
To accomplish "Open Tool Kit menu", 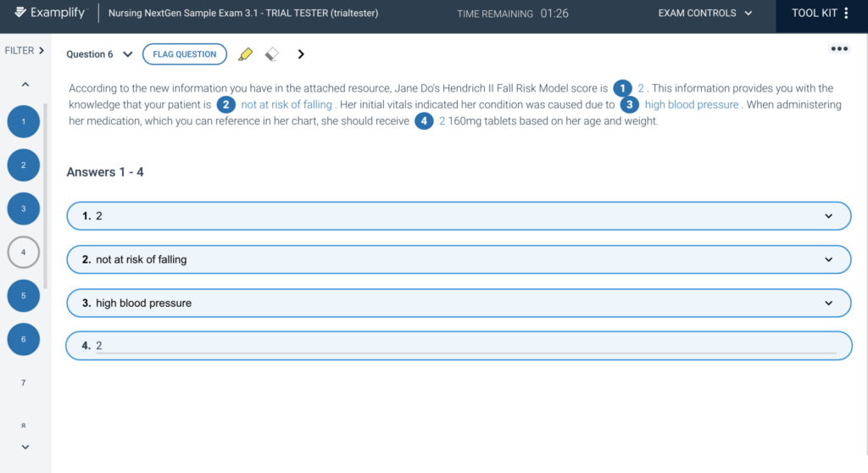I will [820, 14].
